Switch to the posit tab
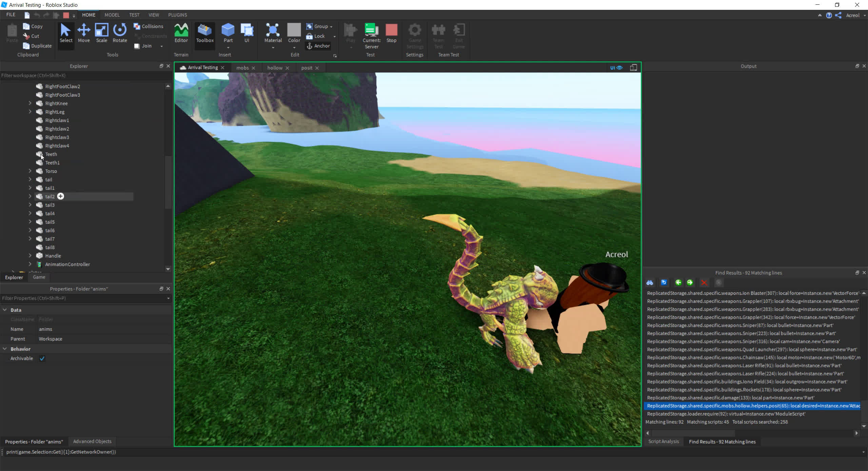The width and height of the screenshot is (868, 471). click(x=307, y=68)
